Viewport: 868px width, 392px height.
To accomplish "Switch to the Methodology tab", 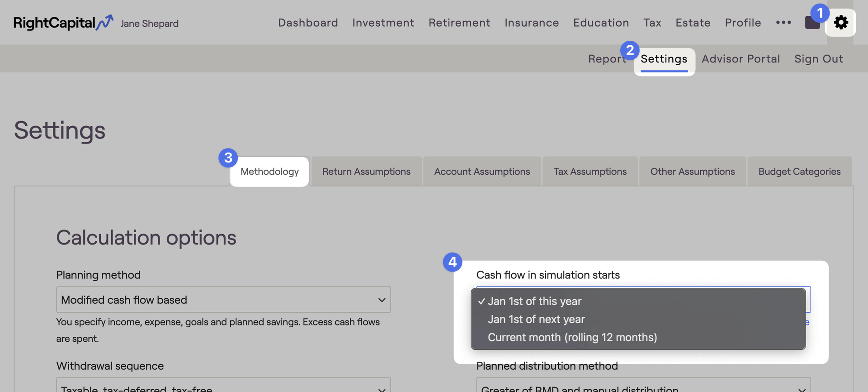I will (x=269, y=172).
